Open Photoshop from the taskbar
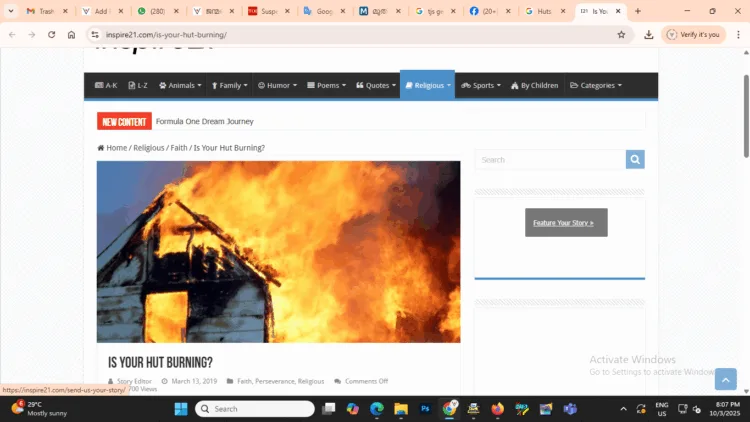The width and height of the screenshot is (750, 422). (425, 409)
